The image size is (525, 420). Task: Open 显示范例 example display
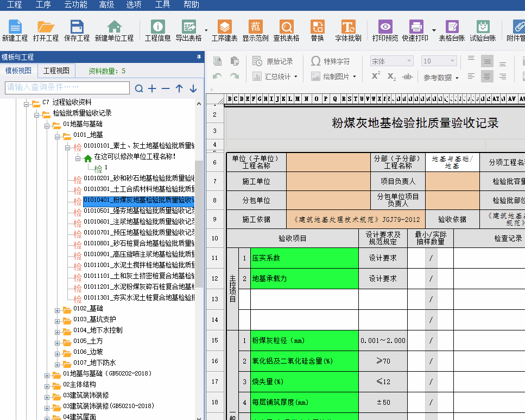click(x=255, y=30)
